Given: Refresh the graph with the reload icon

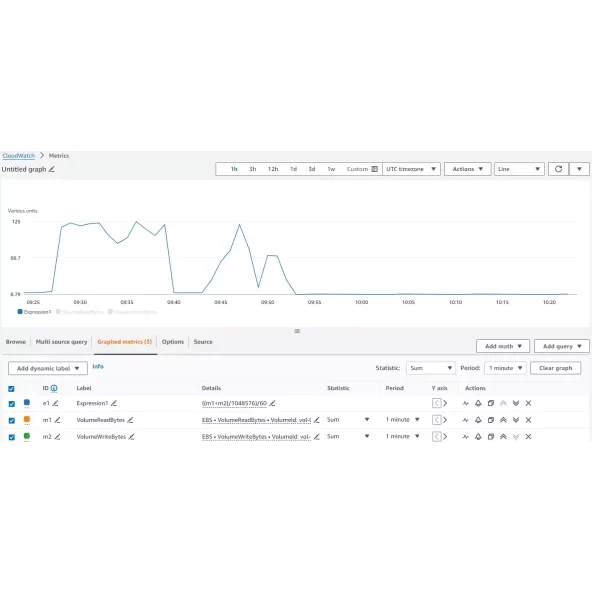Looking at the screenshot, I should 558,169.
